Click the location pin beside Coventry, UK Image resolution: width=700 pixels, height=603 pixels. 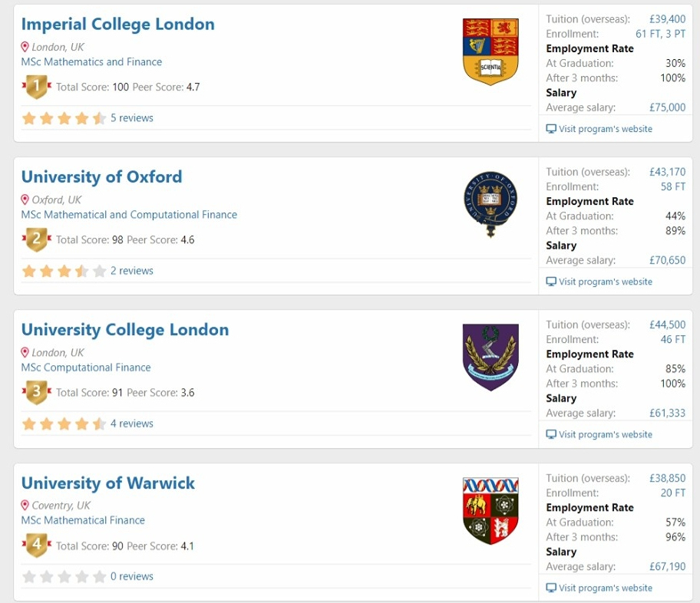[25, 506]
